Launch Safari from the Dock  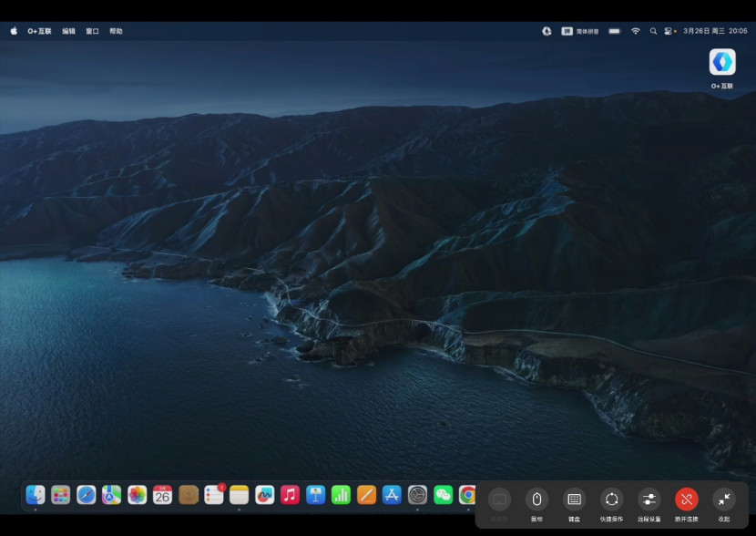coord(87,495)
